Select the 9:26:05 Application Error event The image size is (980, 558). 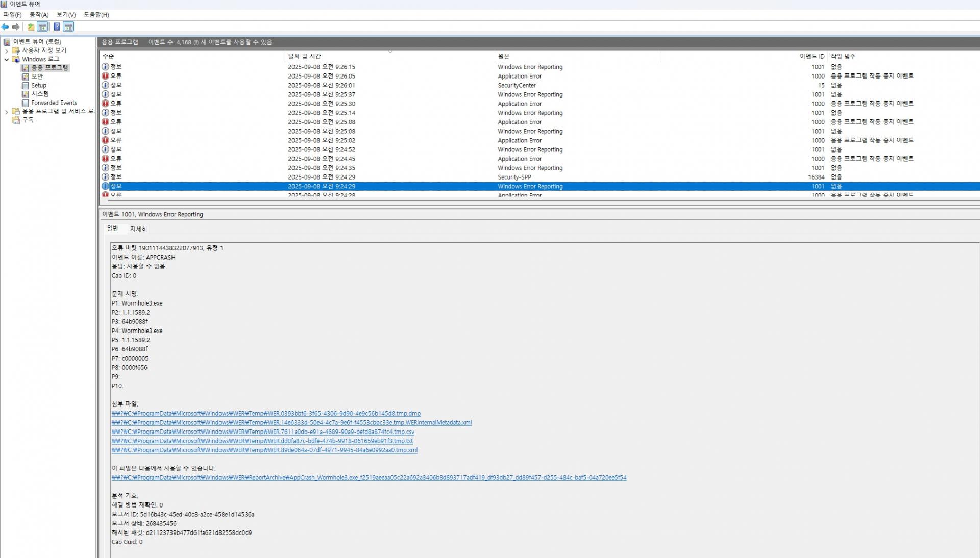(322, 76)
